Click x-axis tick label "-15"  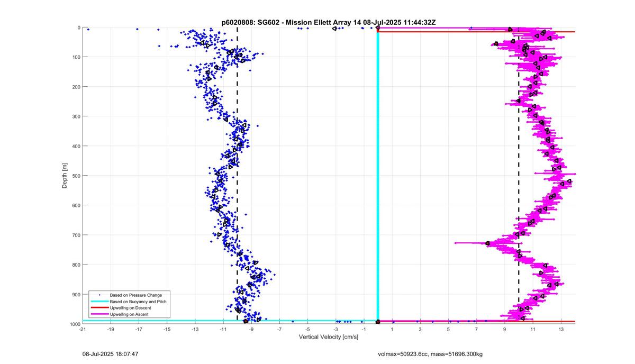pos(167,329)
